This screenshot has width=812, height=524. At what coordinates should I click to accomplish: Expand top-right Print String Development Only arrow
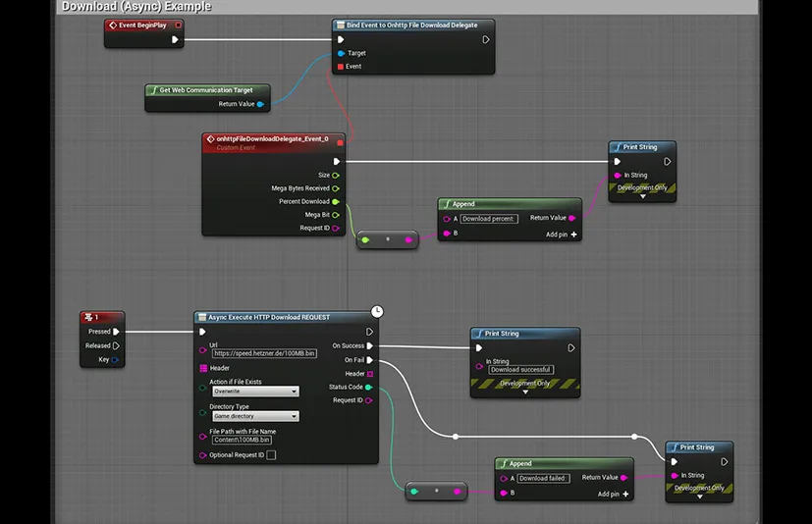(x=643, y=196)
